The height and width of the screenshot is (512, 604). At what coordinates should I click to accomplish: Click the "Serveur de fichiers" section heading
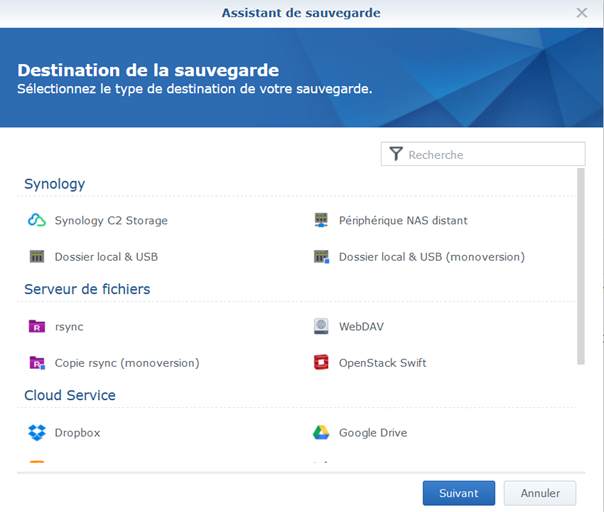pyautogui.click(x=87, y=289)
